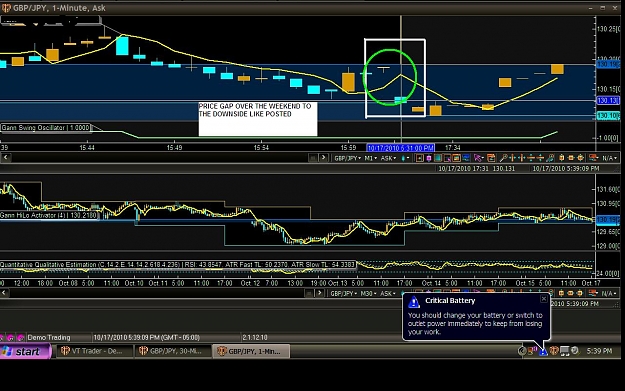Click the first orange candle-width icon on M30 toolbar
The height and width of the screenshot is (391, 625).
point(562,293)
